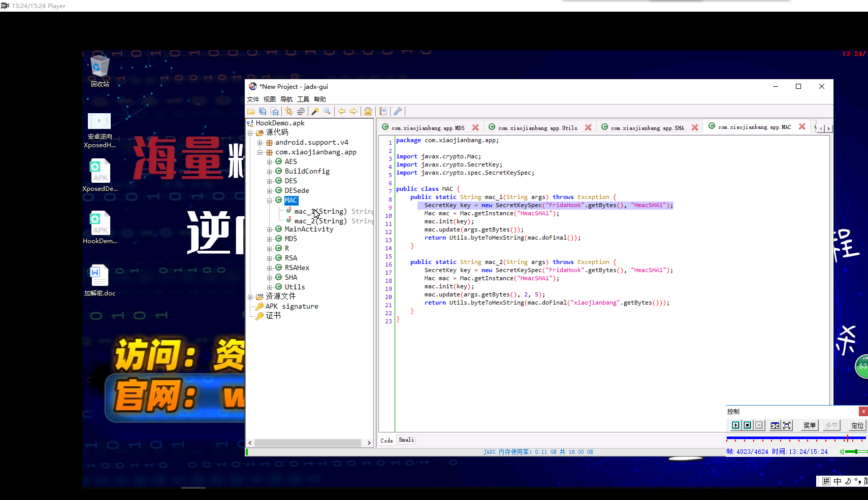The width and height of the screenshot is (868, 500).
Task: Select HookDem... APK desktop icon
Action: pos(100,227)
